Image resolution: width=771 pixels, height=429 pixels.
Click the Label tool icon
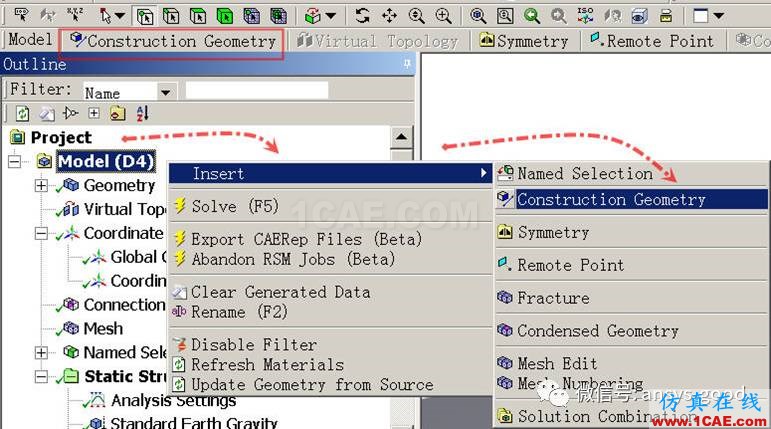point(21,15)
